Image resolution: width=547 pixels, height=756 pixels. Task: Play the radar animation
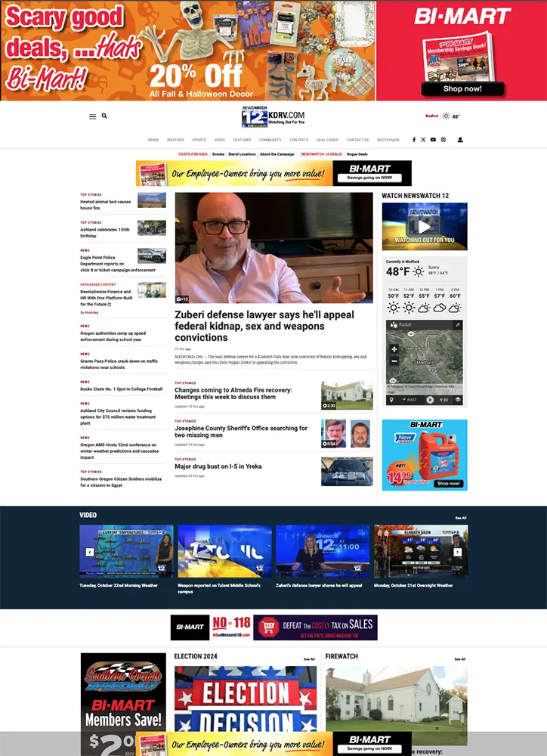point(430,400)
